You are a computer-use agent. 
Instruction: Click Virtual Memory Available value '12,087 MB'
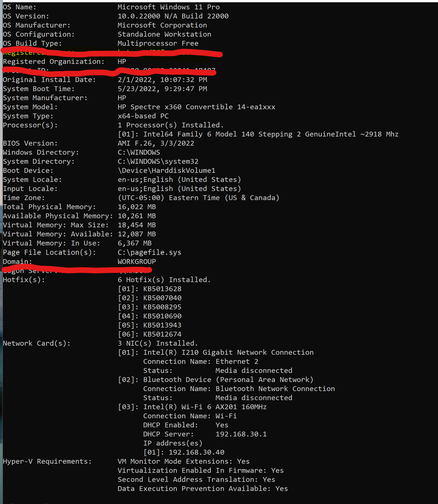click(x=137, y=234)
